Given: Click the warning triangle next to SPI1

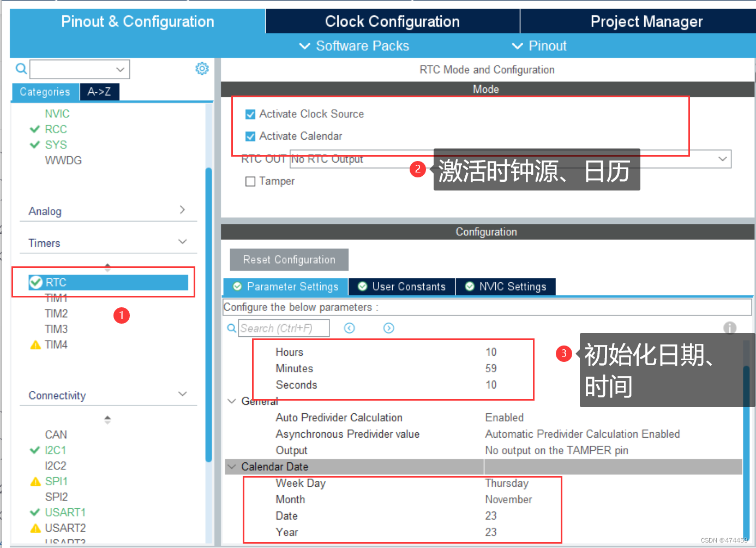Looking at the screenshot, I should click(x=35, y=481).
